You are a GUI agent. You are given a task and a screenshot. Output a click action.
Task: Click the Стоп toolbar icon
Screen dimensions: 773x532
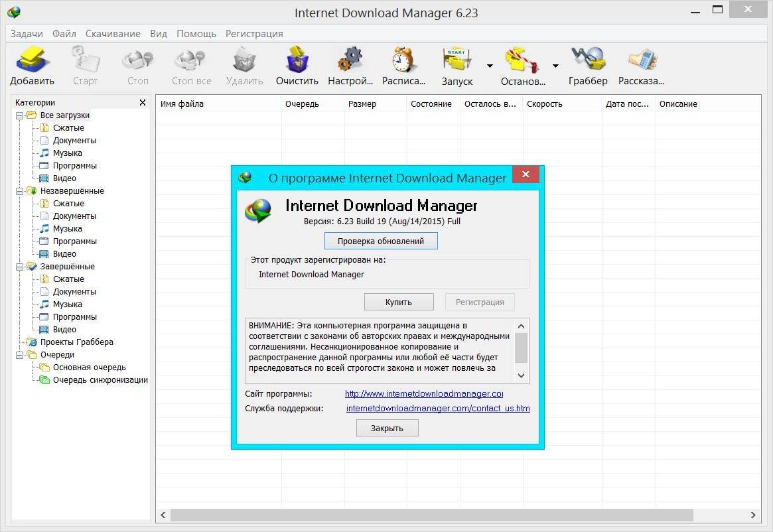click(137, 59)
